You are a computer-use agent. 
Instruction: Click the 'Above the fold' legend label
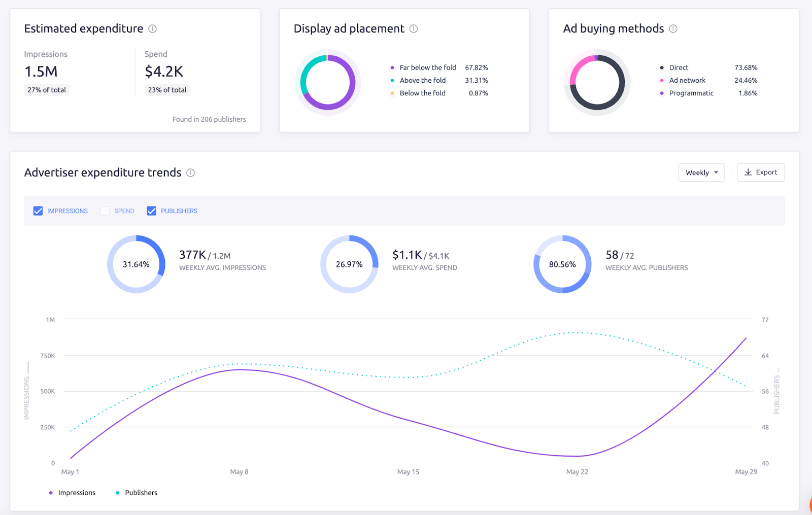tap(423, 80)
